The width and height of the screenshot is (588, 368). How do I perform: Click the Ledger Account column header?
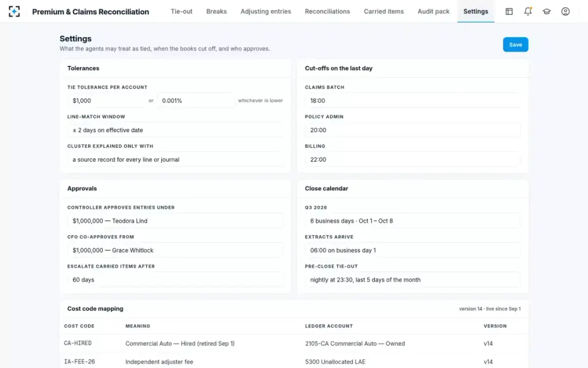pos(329,326)
